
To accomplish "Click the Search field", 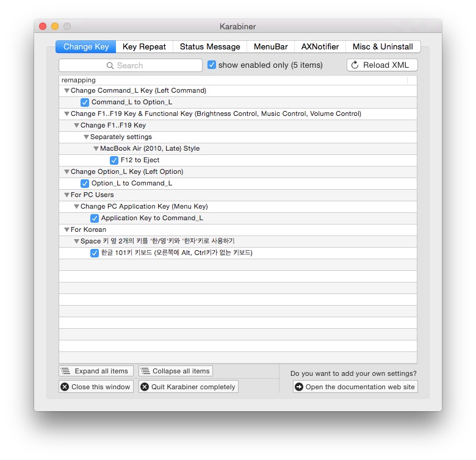I will click(131, 65).
